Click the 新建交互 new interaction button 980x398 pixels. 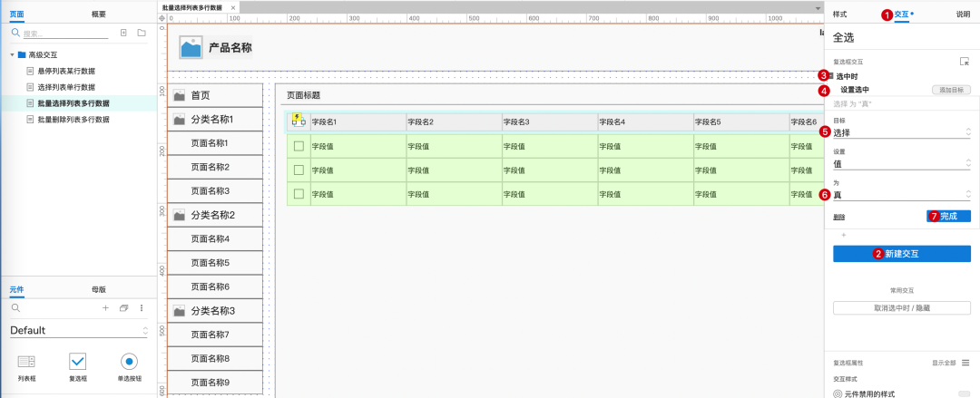click(x=902, y=254)
